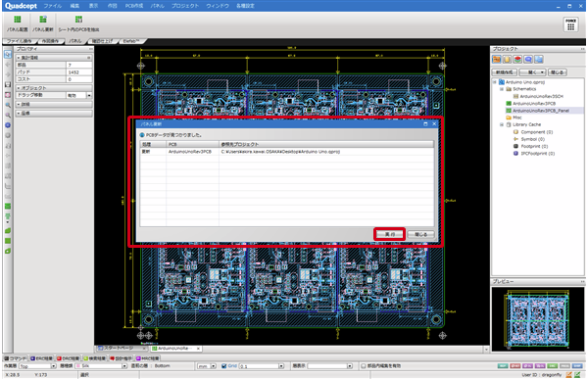The height and width of the screenshot is (379, 588).
Task: Select ArduinoUnoRev3PCB_Panel in project tree
Action: pos(541,111)
